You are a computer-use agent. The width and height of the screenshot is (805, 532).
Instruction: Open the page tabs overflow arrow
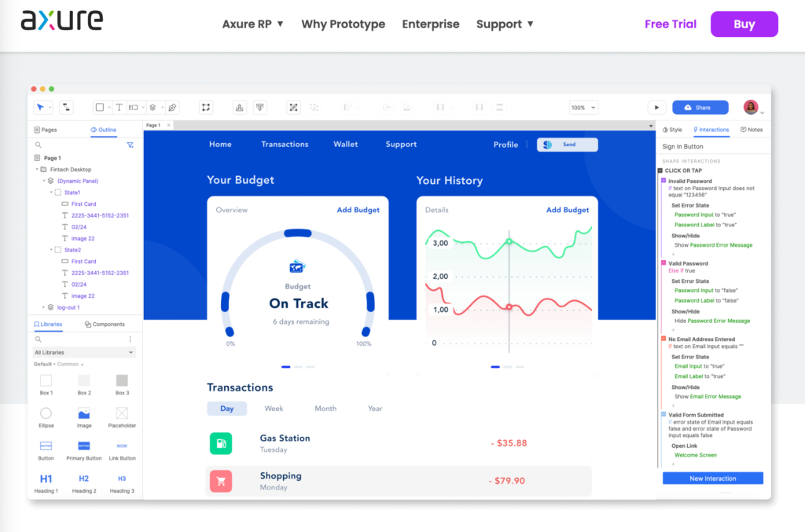click(650, 126)
